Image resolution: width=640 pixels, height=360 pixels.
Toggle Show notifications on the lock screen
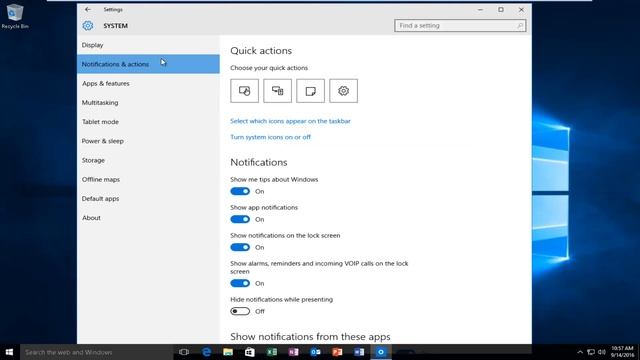pyautogui.click(x=240, y=247)
